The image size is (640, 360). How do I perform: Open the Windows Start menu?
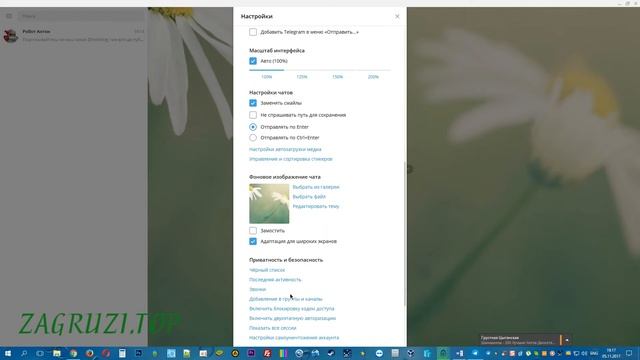click(8, 353)
